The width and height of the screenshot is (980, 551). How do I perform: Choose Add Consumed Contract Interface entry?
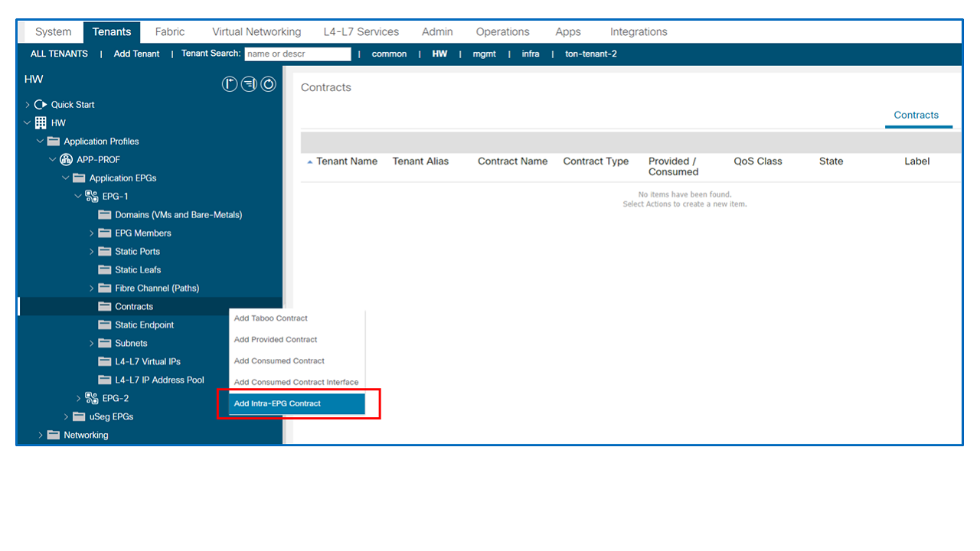point(297,383)
